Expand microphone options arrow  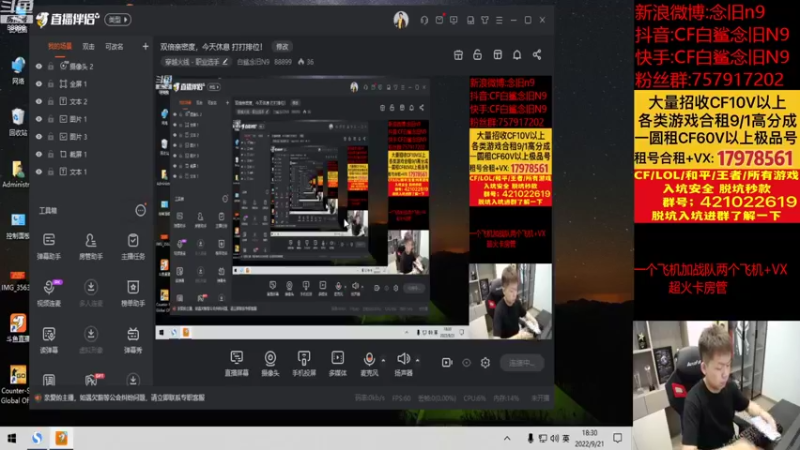[383, 361]
